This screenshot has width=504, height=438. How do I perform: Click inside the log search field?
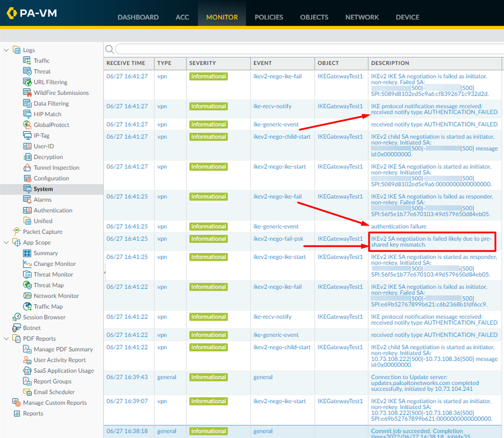pyautogui.click(x=265, y=49)
